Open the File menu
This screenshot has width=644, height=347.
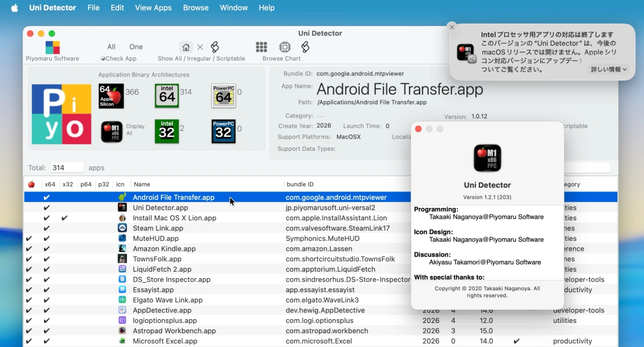pos(93,8)
